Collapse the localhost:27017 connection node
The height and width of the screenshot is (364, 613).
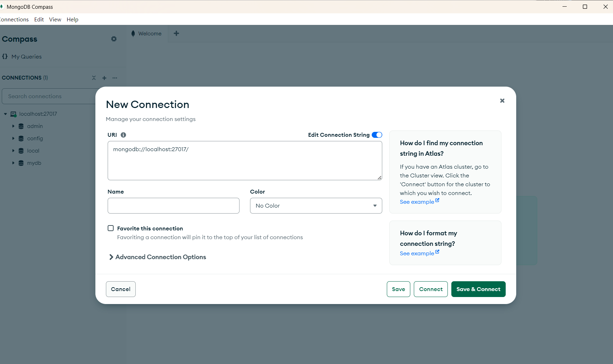pos(5,114)
